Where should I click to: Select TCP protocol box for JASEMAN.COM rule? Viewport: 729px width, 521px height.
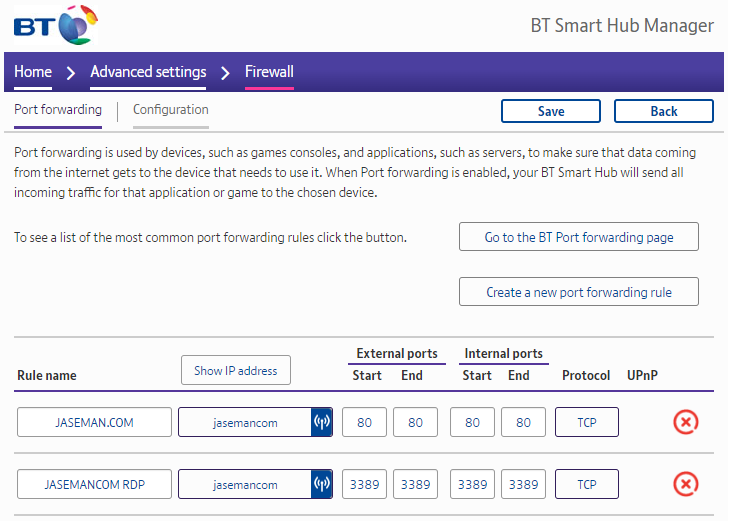pyautogui.click(x=587, y=422)
